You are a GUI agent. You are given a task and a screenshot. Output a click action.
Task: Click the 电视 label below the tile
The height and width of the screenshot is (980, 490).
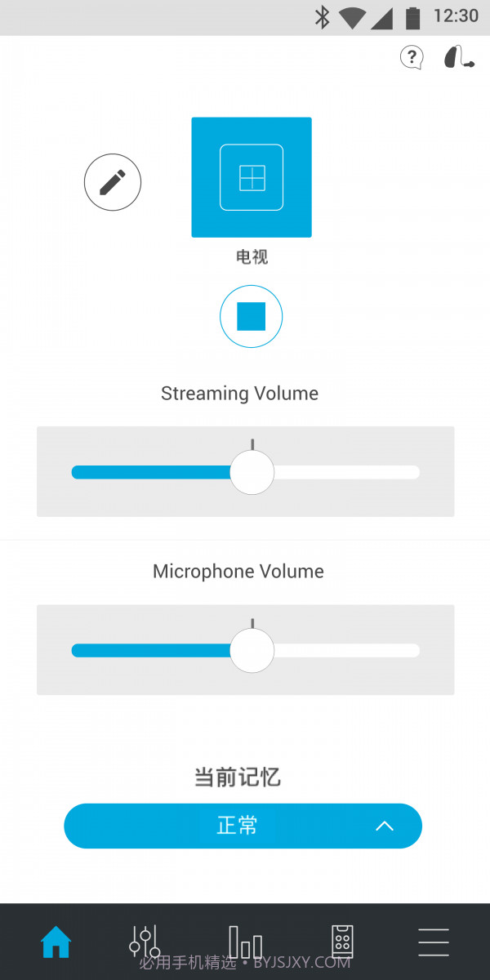point(251,256)
